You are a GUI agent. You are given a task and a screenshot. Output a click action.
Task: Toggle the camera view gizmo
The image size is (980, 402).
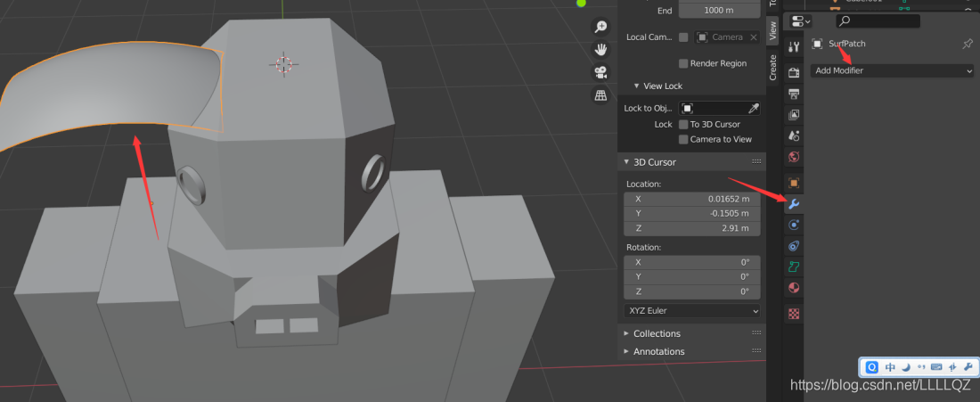[600, 72]
